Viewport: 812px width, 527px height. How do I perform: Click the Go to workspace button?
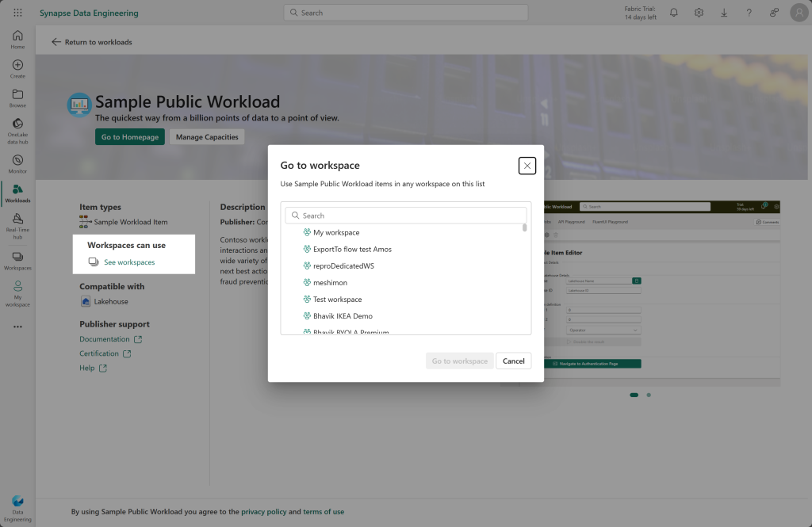[x=460, y=361]
